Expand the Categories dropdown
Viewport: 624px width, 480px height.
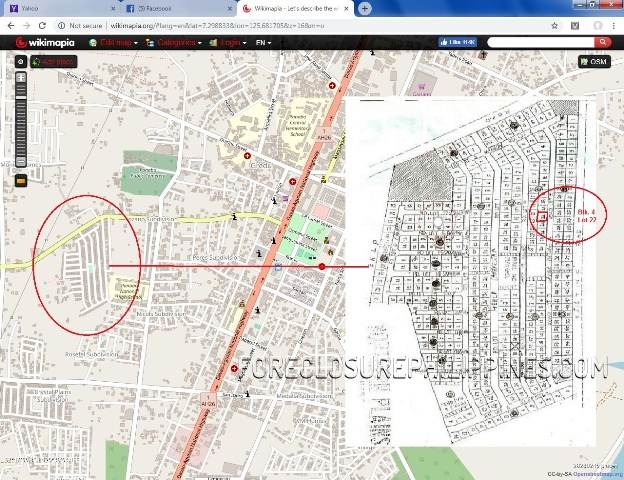click(176, 43)
